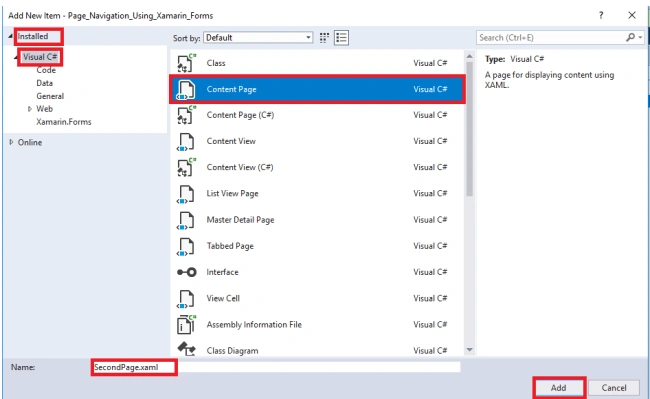650x399 pixels.
Task: Click the Class template icon
Action: [x=186, y=63]
